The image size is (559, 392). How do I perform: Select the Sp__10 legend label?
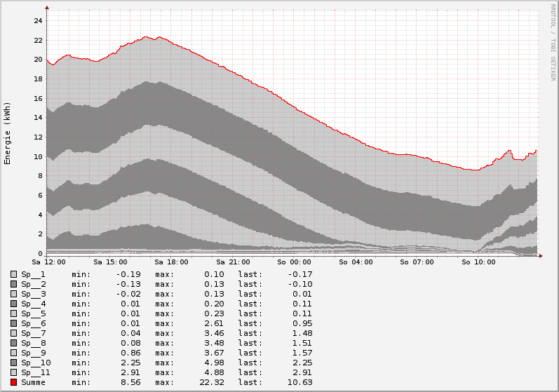(36, 363)
